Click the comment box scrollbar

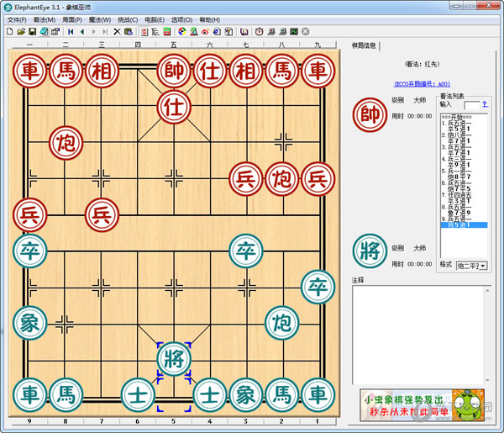[487, 335]
